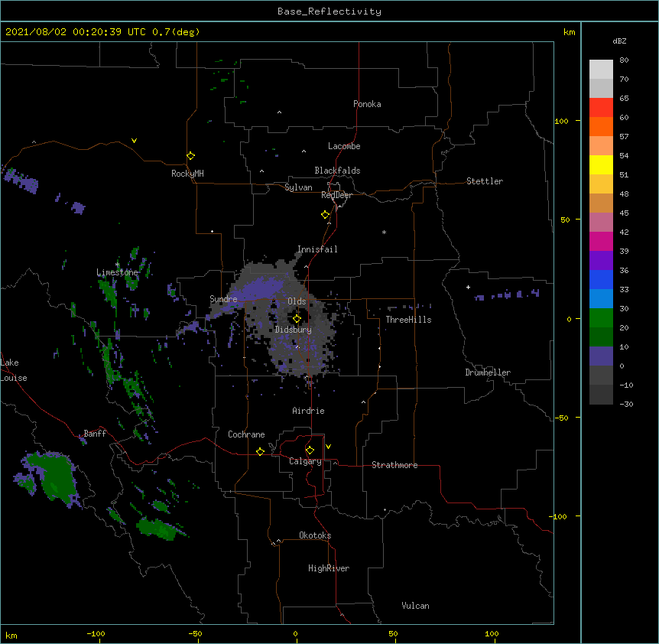Click the red 60–65 dBZ legend swatch
The width and height of the screenshot is (659, 644).
coord(601,107)
